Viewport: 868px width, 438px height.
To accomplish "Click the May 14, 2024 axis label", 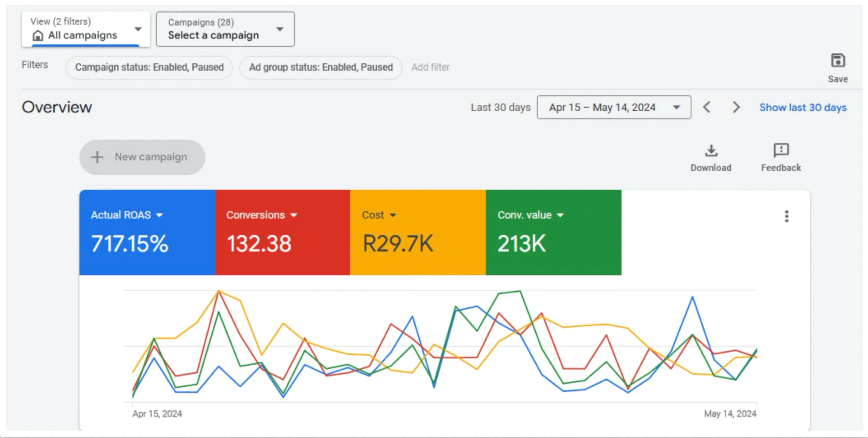I will click(730, 414).
